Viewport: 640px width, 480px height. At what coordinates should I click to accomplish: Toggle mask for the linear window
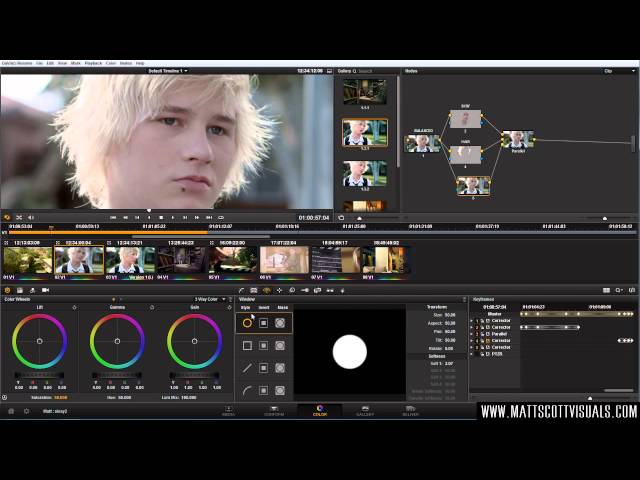point(280,346)
